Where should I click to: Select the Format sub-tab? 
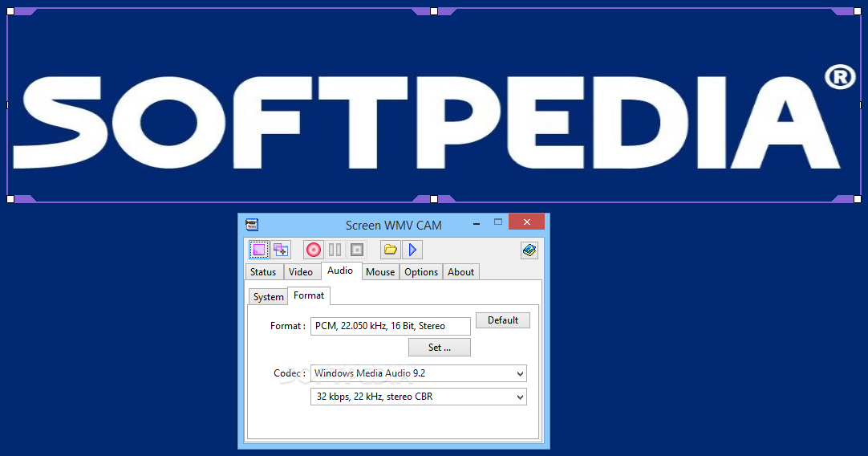click(x=309, y=295)
